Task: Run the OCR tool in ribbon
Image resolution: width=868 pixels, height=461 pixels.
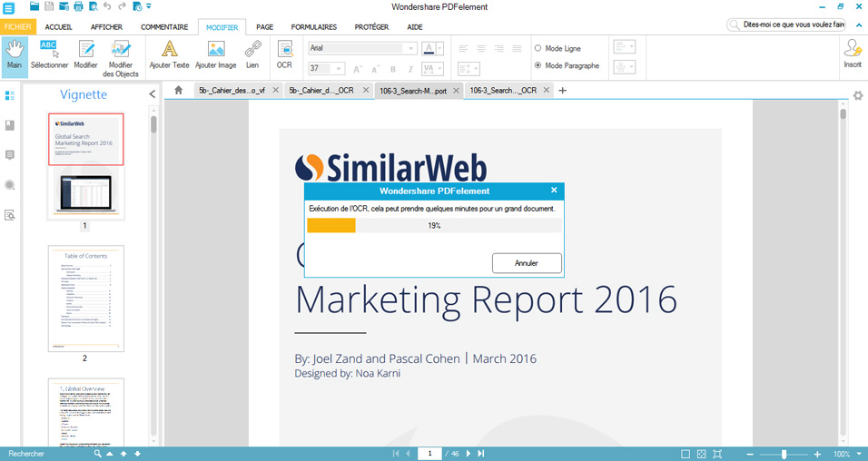Action: coord(284,54)
